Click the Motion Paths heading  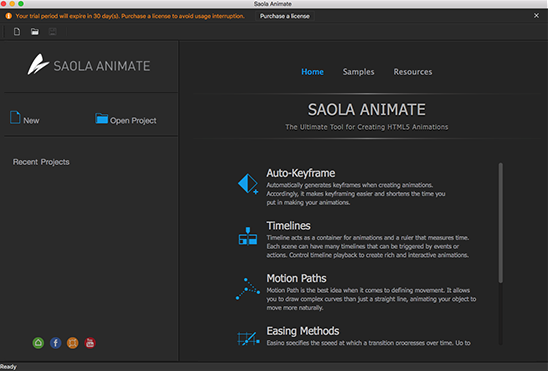(x=296, y=278)
